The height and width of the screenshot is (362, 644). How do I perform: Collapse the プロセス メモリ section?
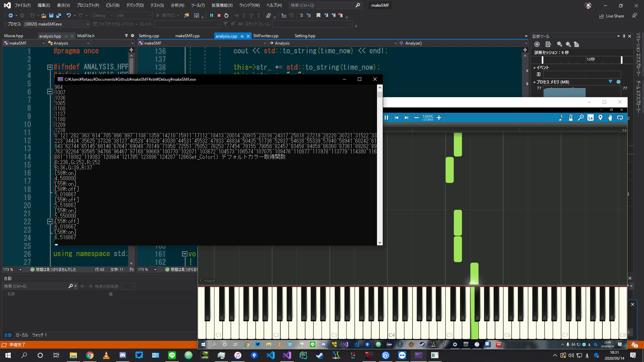(535, 82)
